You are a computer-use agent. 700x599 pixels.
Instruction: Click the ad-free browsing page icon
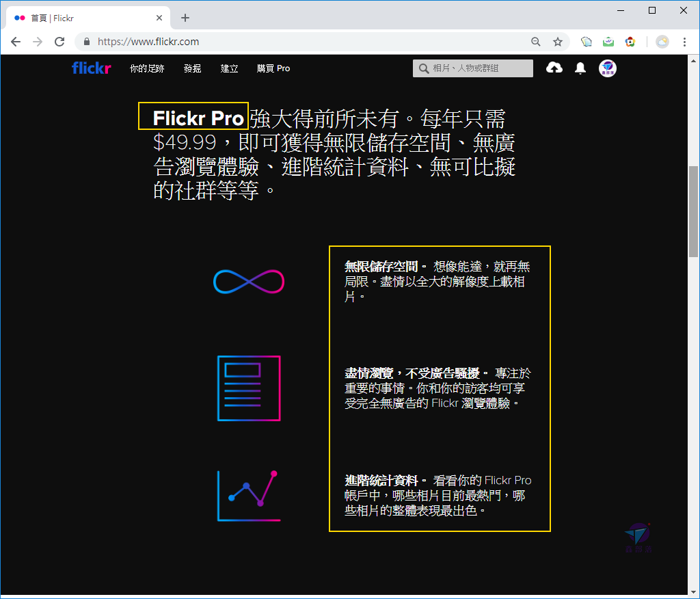point(249,388)
